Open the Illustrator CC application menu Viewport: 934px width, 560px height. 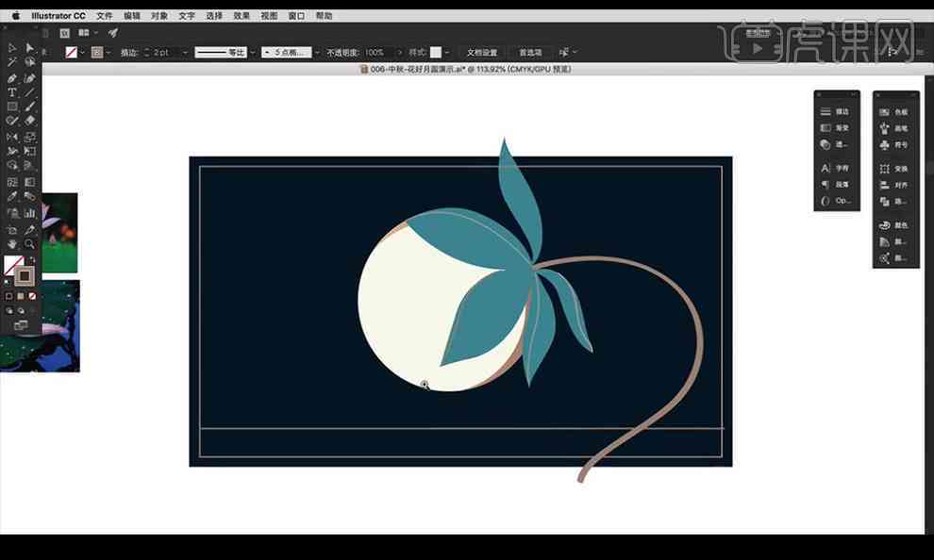pos(58,16)
